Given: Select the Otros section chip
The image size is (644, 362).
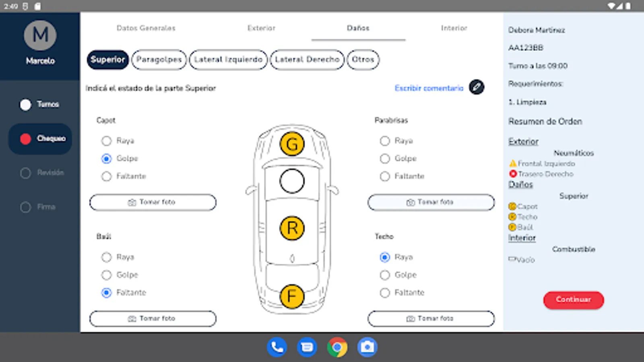Looking at the screenshot, I should 363,60.
